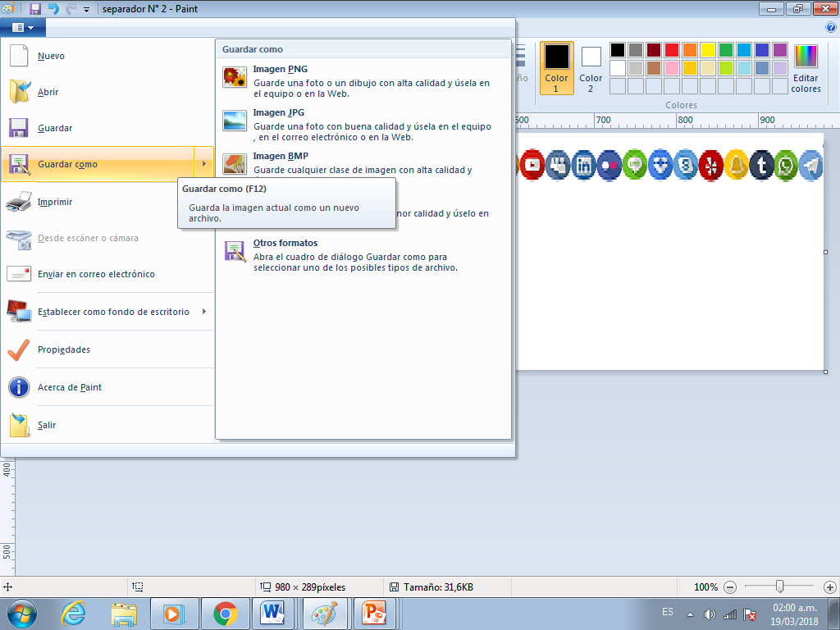Open Editar colores dialog

coord(806,69)
